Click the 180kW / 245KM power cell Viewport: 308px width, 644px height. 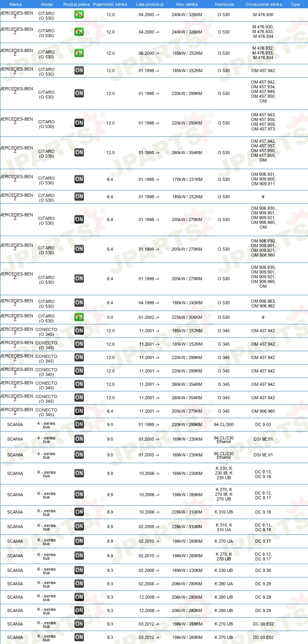pyautogui.click(x=187, y=303)
